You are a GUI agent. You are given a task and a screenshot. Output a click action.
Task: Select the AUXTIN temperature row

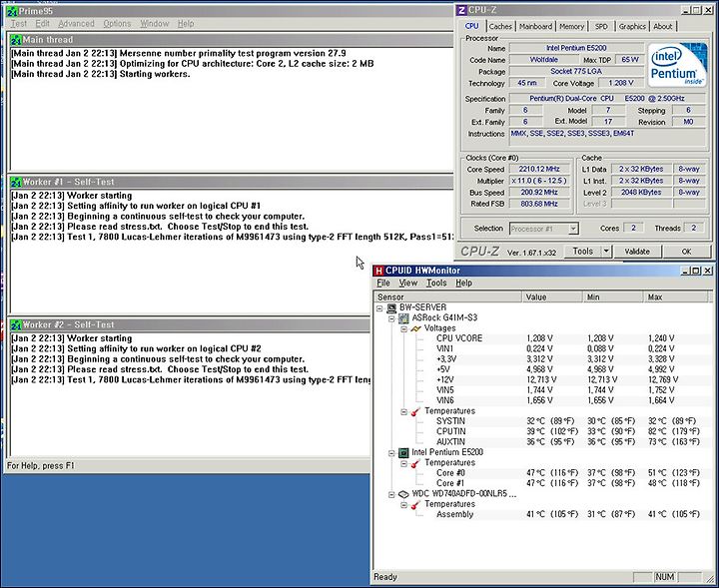click(543, 442)
